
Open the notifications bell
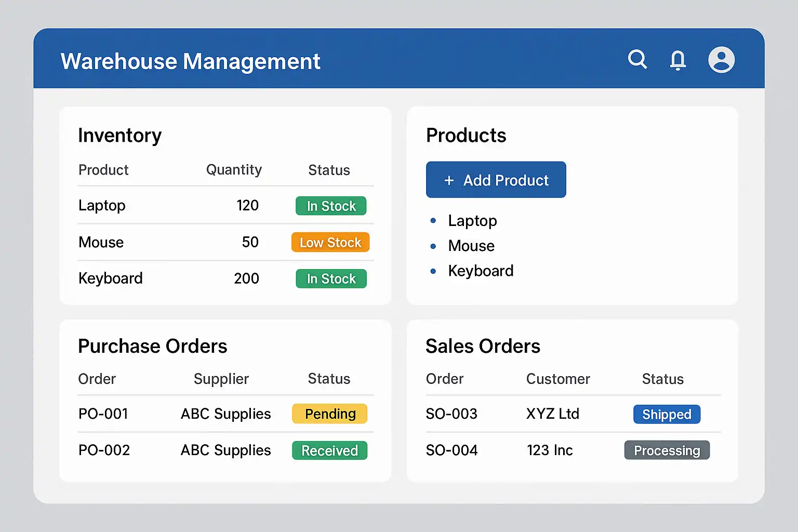(x=677, y=60)
